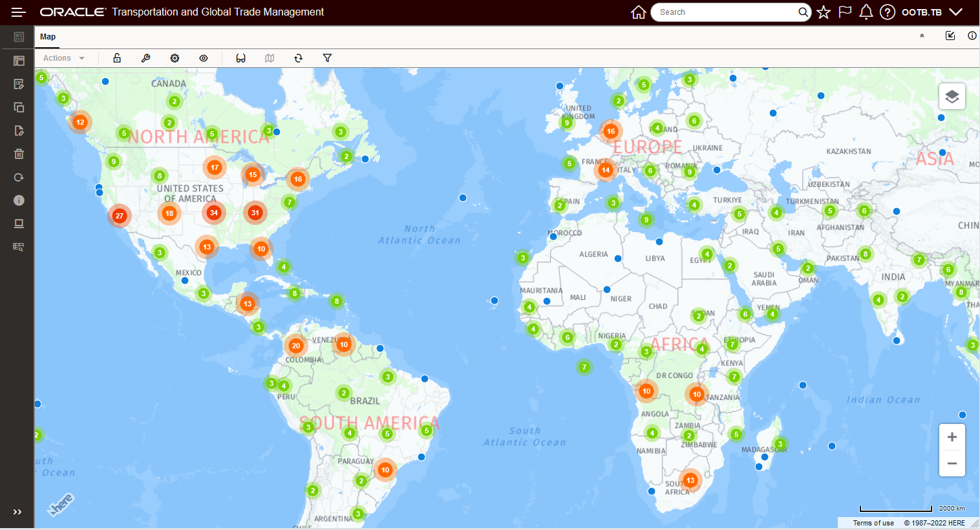Refresh the map with refresh icon
The image size is (980, 530).
click(298, 58)
